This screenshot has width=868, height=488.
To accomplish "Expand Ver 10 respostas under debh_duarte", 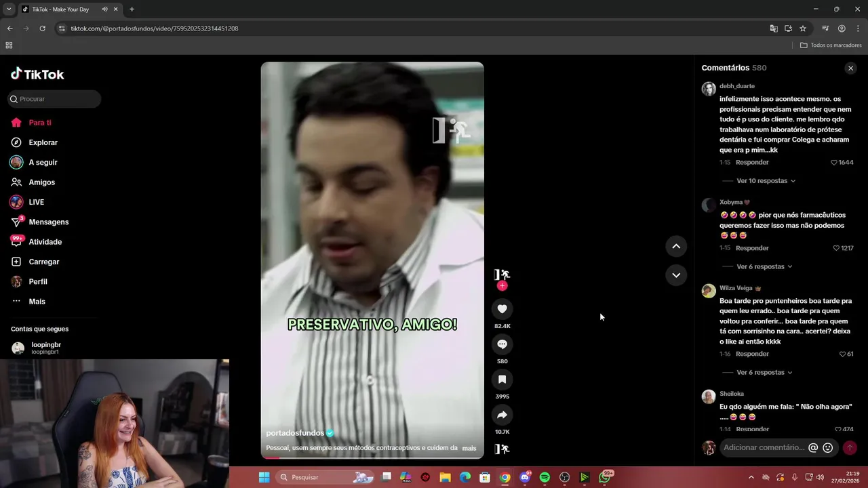I will 766,181.
